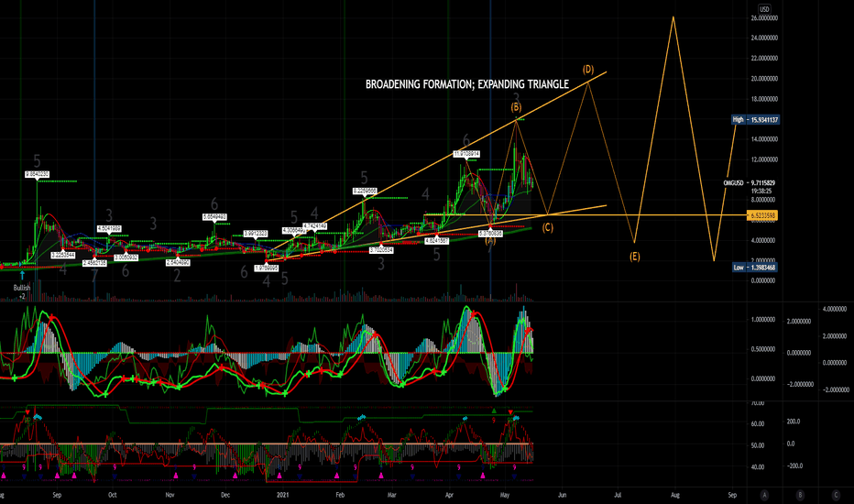The image size is (854, 504).
Task: Click the OMGUSD 9.7115829 price label
Action: point(749,183)
